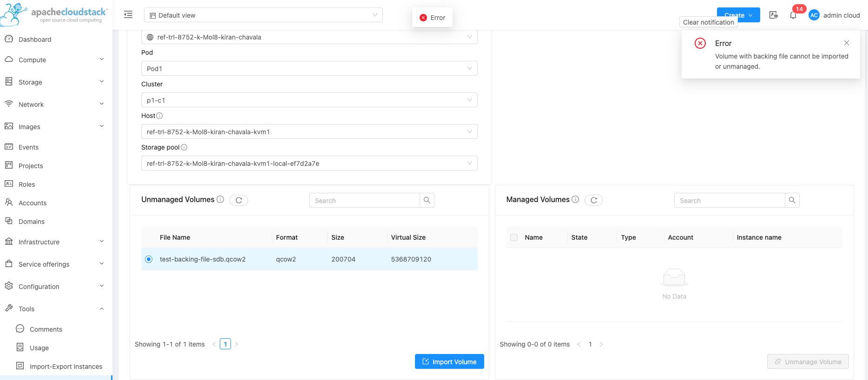The image size is (868, 380).
Task: Expand the Images menu
Action: 56,126
